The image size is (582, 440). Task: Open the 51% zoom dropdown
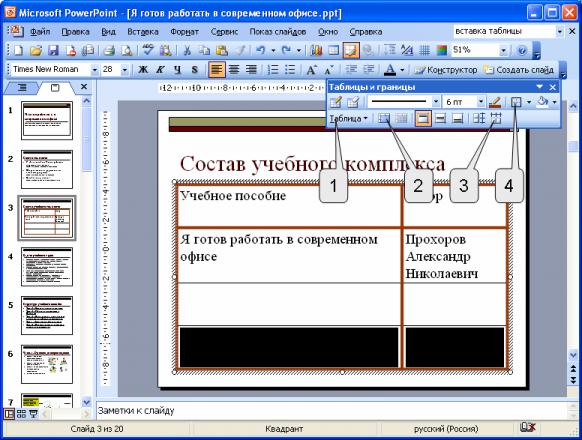[503, 50]
